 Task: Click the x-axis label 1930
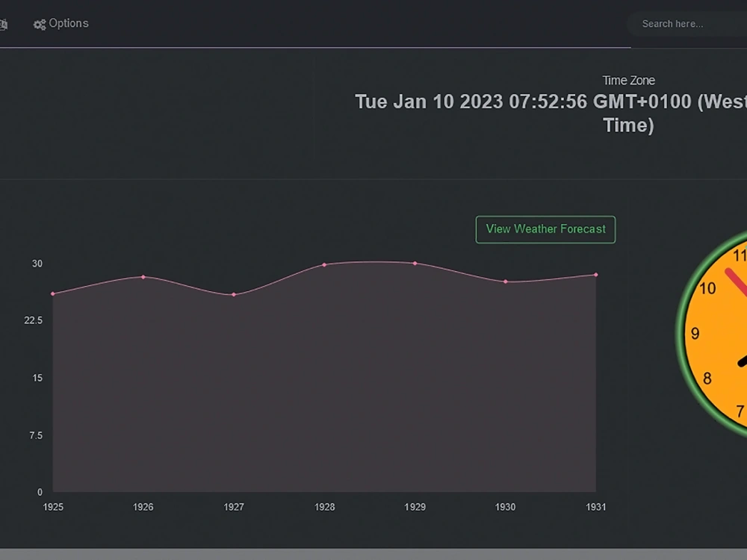506,507
